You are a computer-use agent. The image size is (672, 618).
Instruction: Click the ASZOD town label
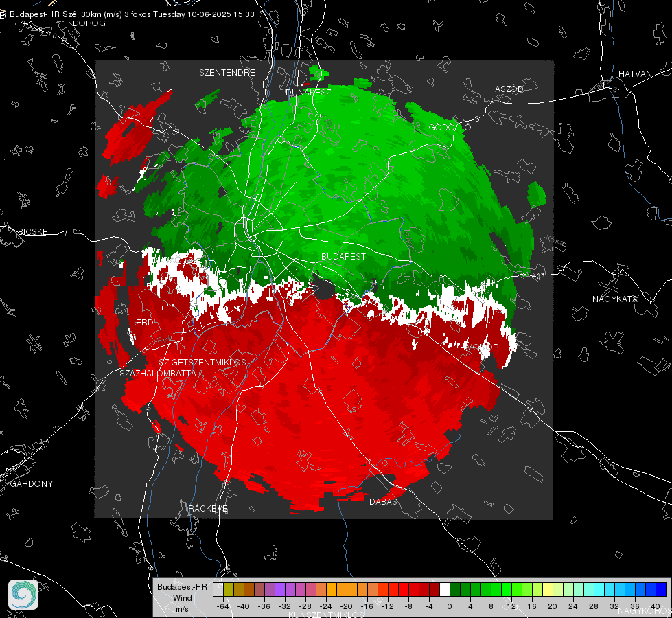[x=509, y=89]
